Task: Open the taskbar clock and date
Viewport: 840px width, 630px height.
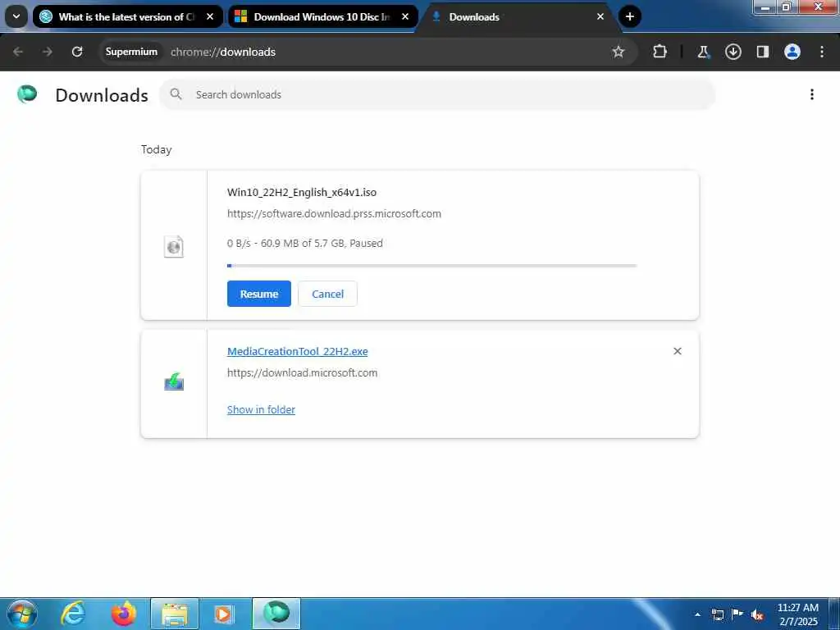Action: pyautogui.click(x=797, y=614)
